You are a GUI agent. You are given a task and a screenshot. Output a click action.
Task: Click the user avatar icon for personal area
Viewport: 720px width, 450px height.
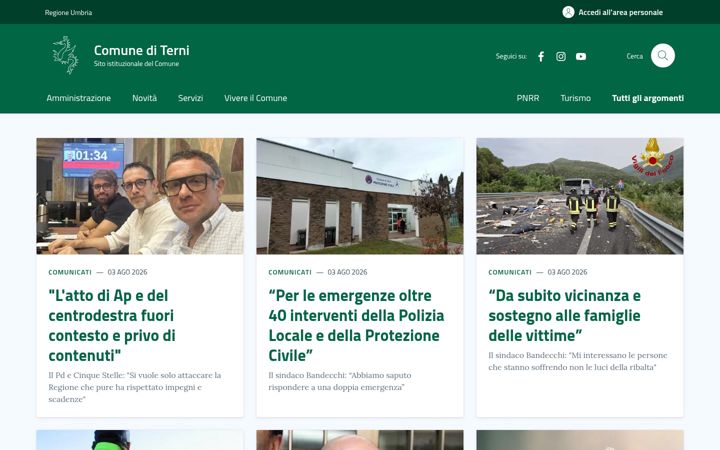pyautogui.click(x=568, y=12)
